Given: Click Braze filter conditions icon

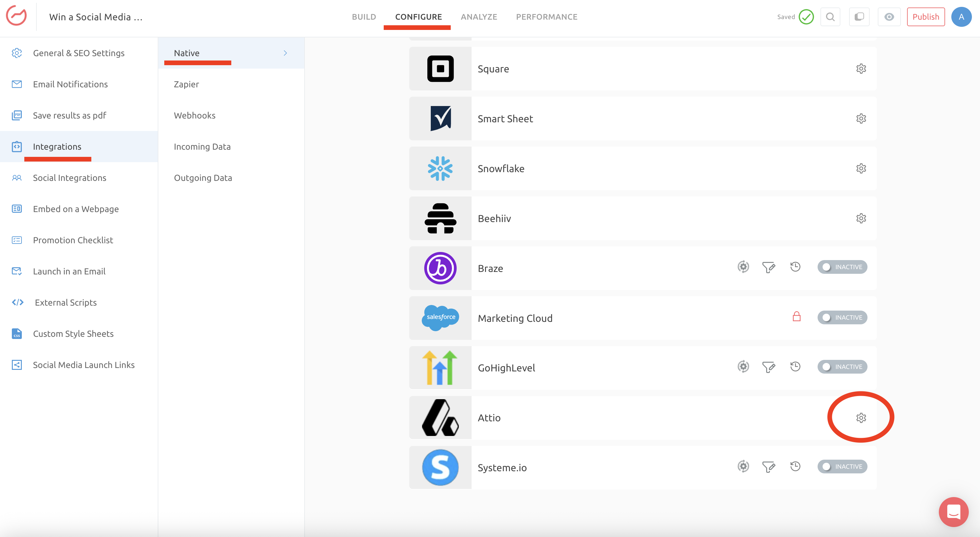Looking at the screenshot, I should 768,267.
